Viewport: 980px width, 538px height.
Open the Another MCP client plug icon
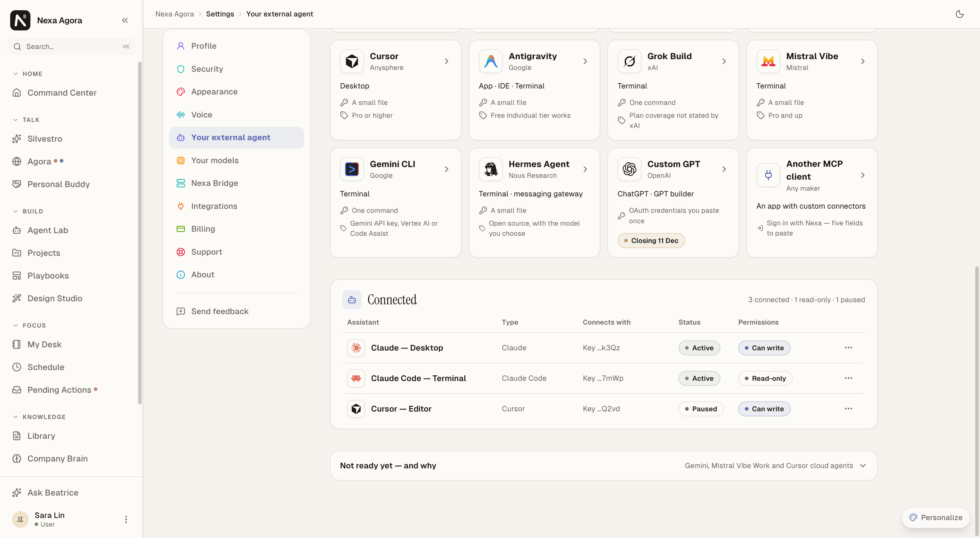[x=768, y=175]
